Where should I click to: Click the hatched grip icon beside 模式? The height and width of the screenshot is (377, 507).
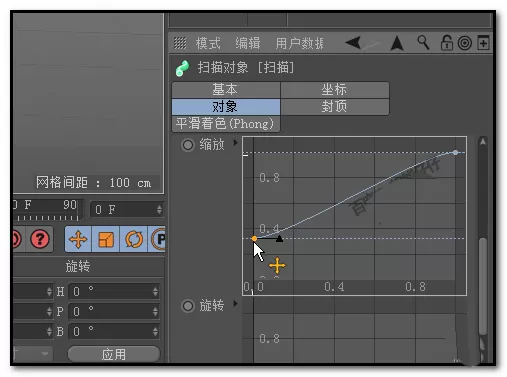coord(180,43)
